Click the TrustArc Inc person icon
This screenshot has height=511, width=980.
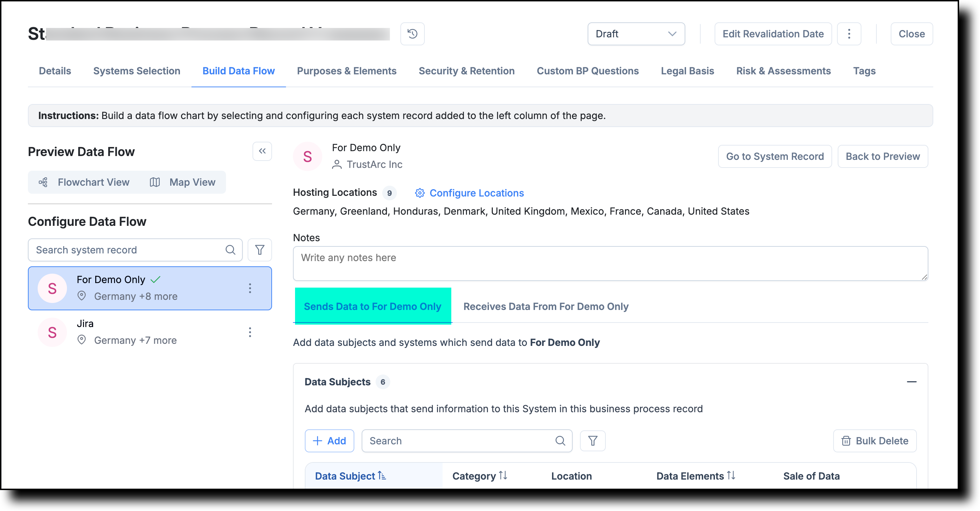336,164
